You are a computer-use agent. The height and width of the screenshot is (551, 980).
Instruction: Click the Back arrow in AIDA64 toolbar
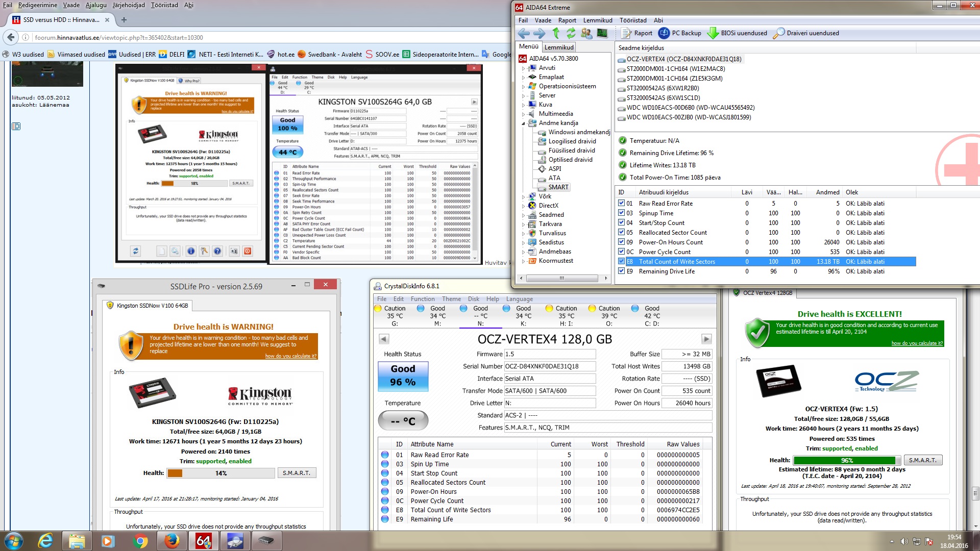click(x=523, y=33)
